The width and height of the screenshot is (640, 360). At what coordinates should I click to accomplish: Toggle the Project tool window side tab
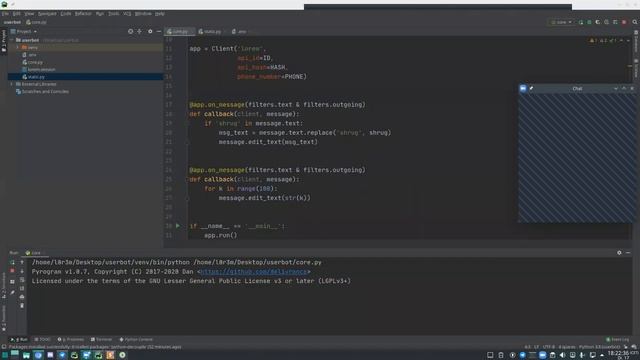pos(4,41)
